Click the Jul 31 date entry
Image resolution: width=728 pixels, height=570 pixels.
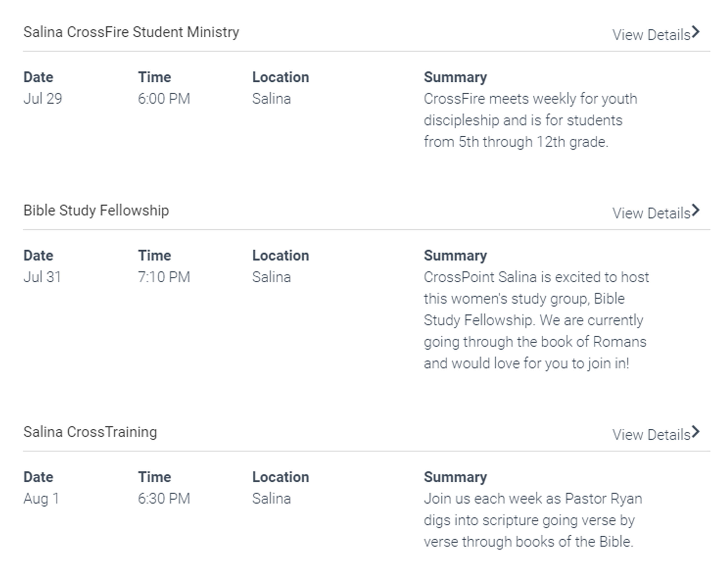pos(42,277)
